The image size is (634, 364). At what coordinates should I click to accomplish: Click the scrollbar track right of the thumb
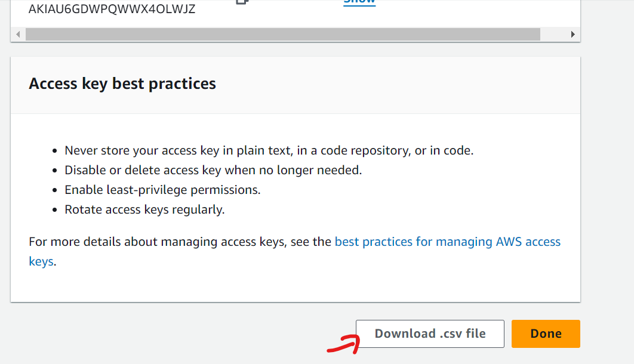(554, 35)
